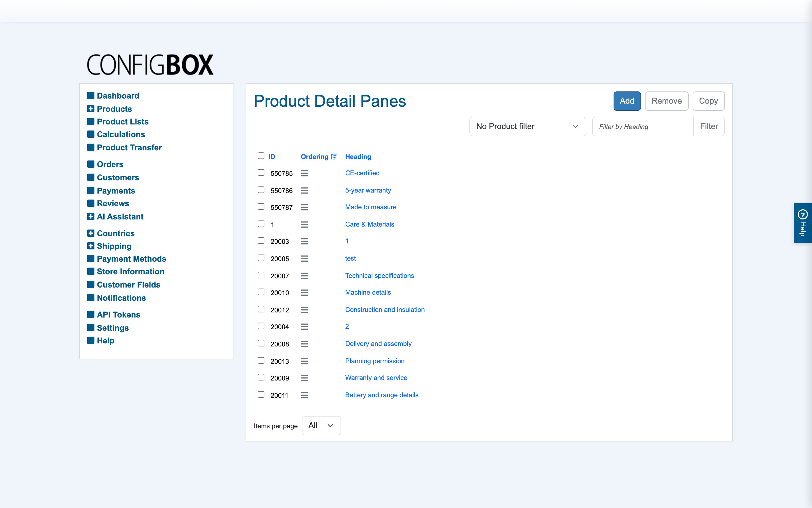Check the Technical specifications row checkbox
This screenshot has height=508, width=812.
[261, 275]
